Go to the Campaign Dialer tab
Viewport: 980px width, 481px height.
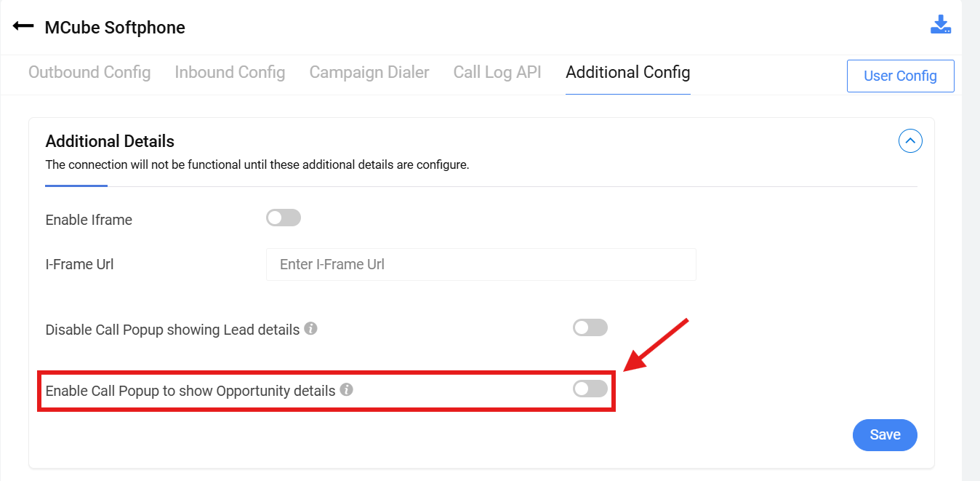tap(369, 73)
